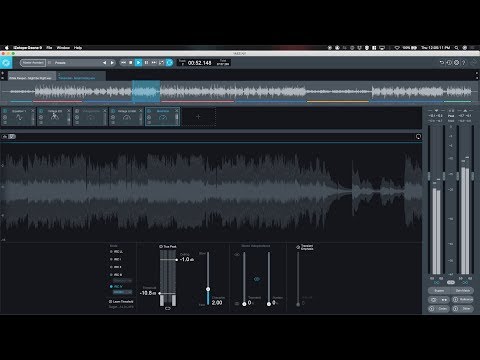Click the Stereo Independence link icon
This screenshot has height=360, width=480.
[257, 279]
